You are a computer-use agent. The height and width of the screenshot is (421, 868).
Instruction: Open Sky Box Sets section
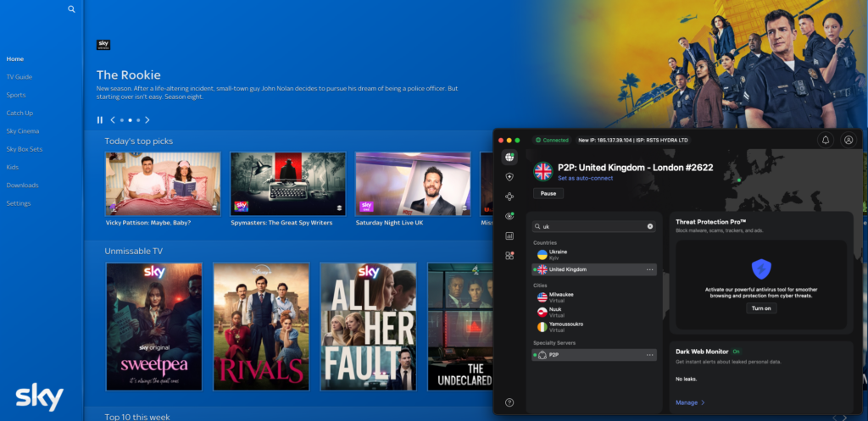pos(25,149)
